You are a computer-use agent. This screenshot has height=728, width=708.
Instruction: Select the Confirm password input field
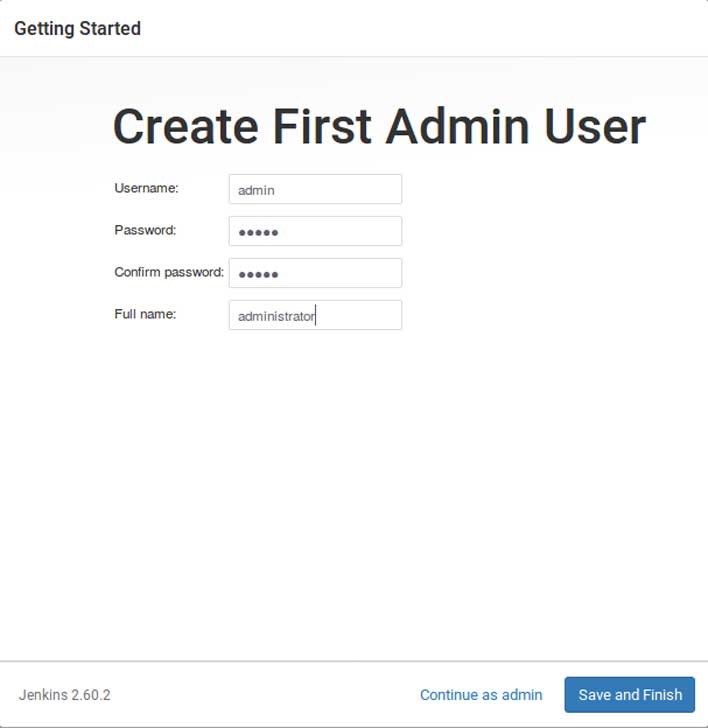(x=315, y=274)
